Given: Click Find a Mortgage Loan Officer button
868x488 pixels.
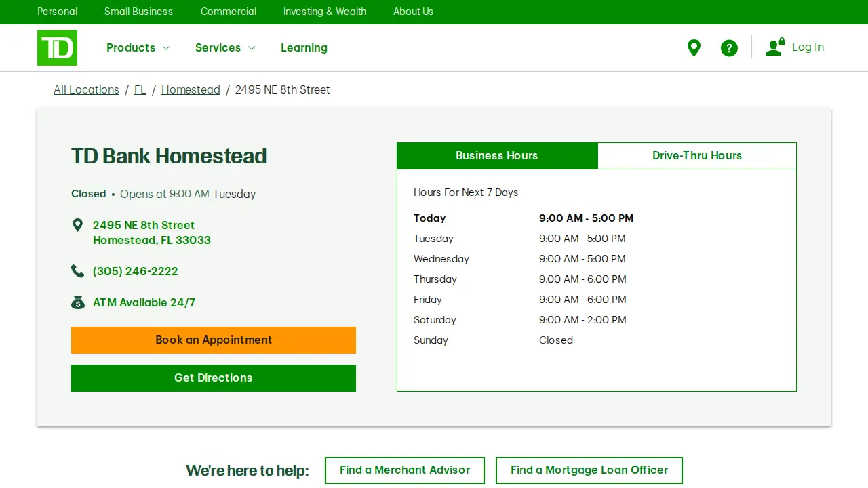Looking at the screenshot, I should click(589, 470).
